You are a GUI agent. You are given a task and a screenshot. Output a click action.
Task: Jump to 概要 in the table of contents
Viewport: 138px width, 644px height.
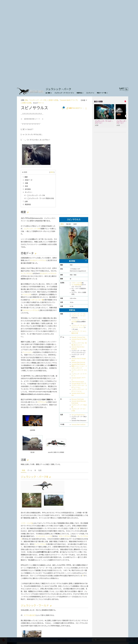coord(26,177)
